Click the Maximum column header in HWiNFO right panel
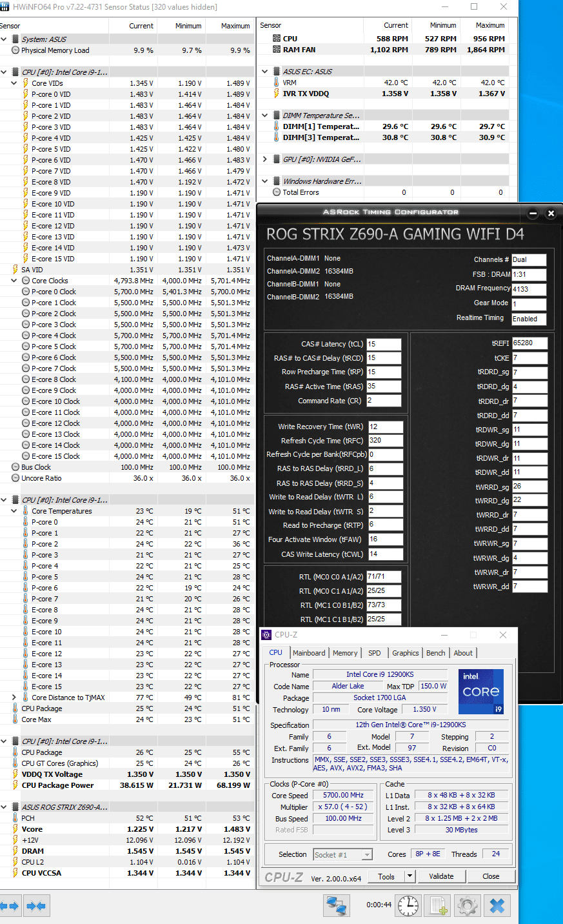This screenshot has width=563, height=924. click(484, 25)
